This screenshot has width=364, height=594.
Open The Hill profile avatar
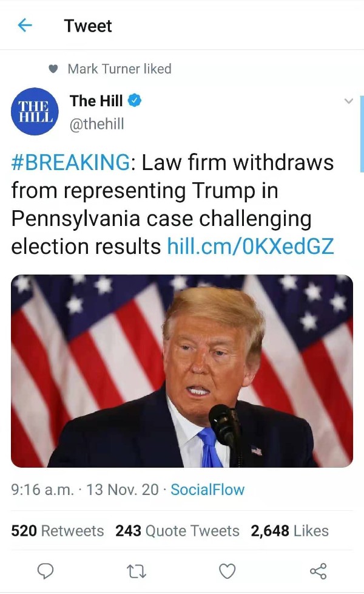35,111
